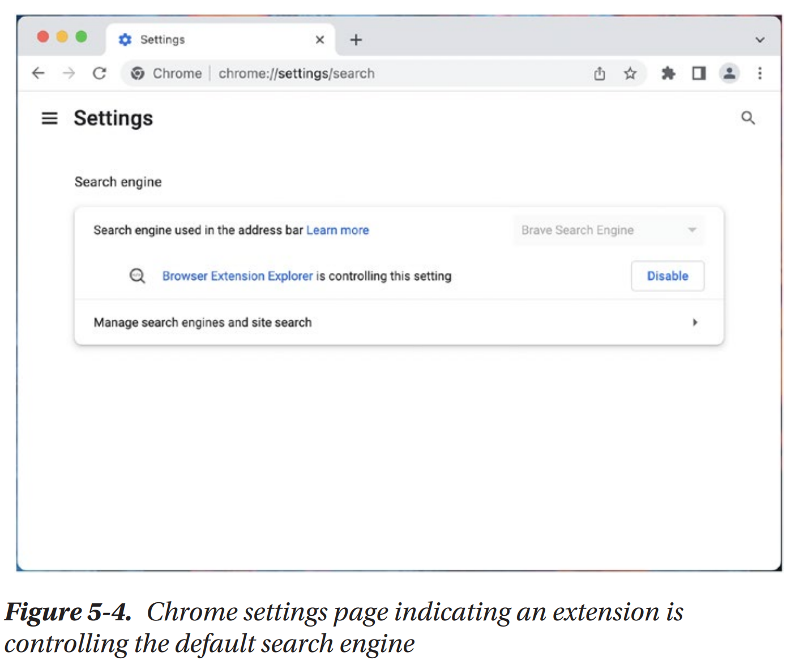Toggle the side panel icon
This screenshot has width=812, height=669.
(x=699, y=73)
